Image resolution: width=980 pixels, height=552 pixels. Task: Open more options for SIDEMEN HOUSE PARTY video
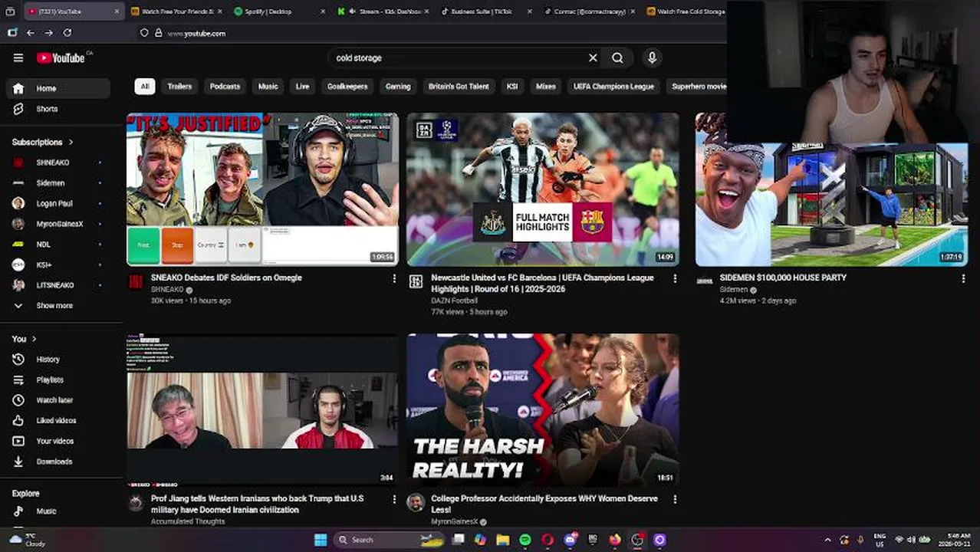tap(963, 278)
